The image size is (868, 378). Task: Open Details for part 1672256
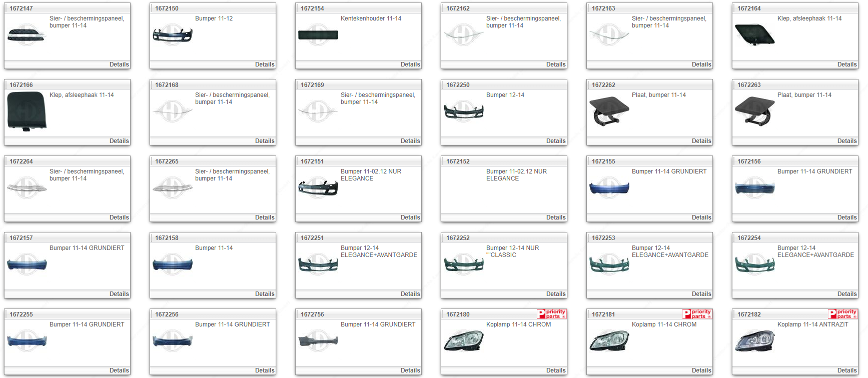click(265, 370)
